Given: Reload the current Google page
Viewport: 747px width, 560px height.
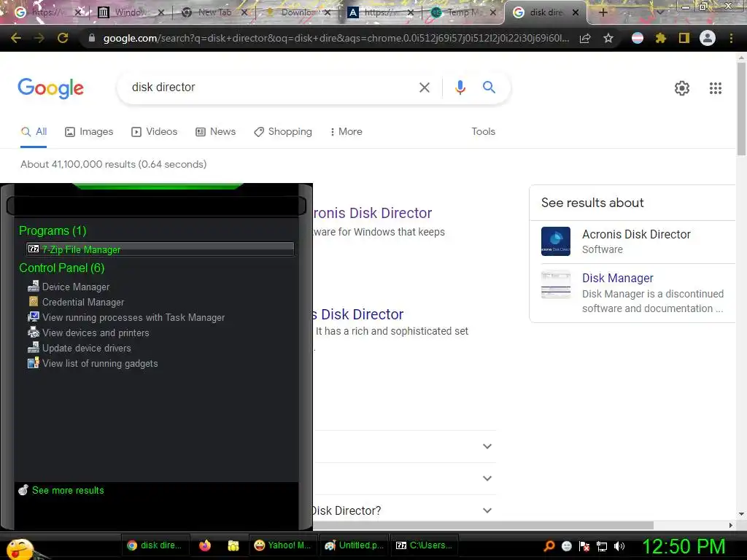Looking at the screenshot, I should (63, 38).
